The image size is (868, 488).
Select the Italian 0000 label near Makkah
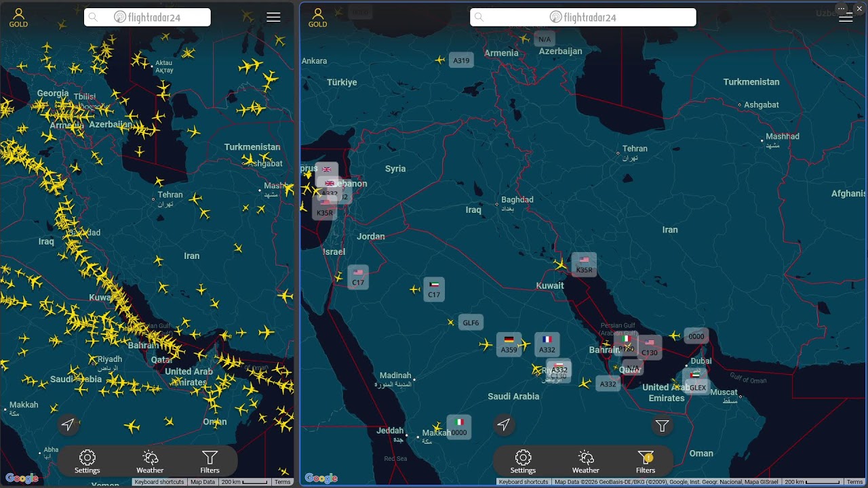pyautogui.click(x=459, y=427)
